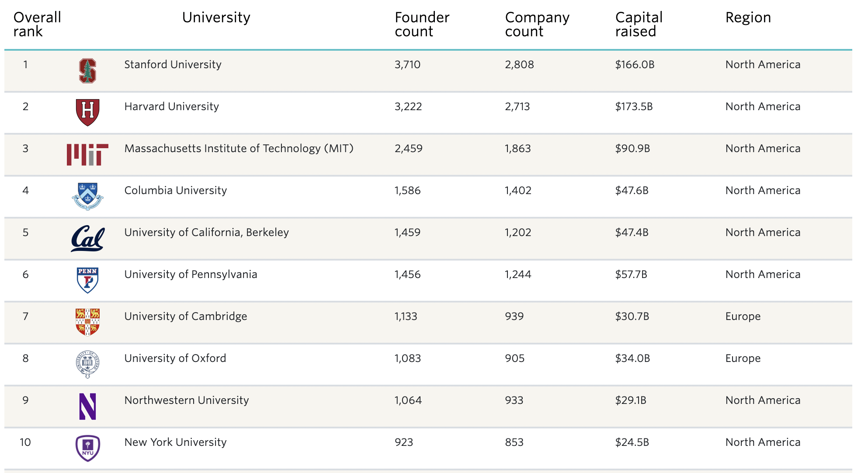The height and width of the screenshot is (473, 868).
Task: Click the Overall rank column header
Action: click(37, 24)
